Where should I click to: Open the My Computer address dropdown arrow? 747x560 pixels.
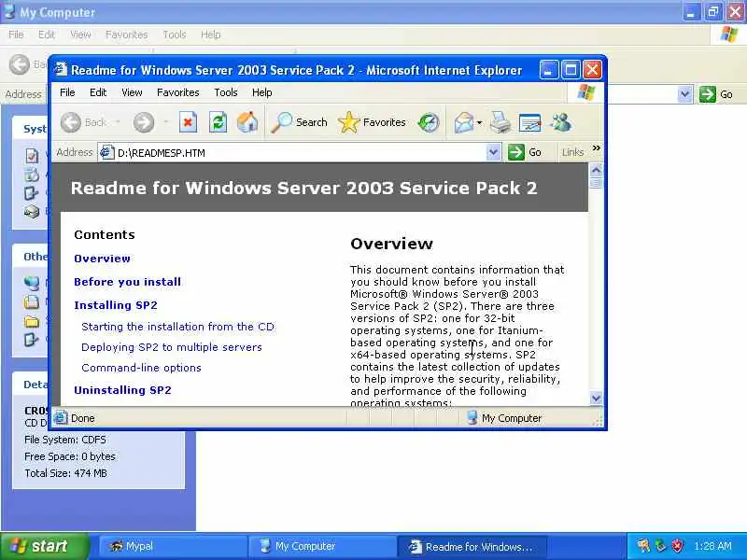click(684, 94)
